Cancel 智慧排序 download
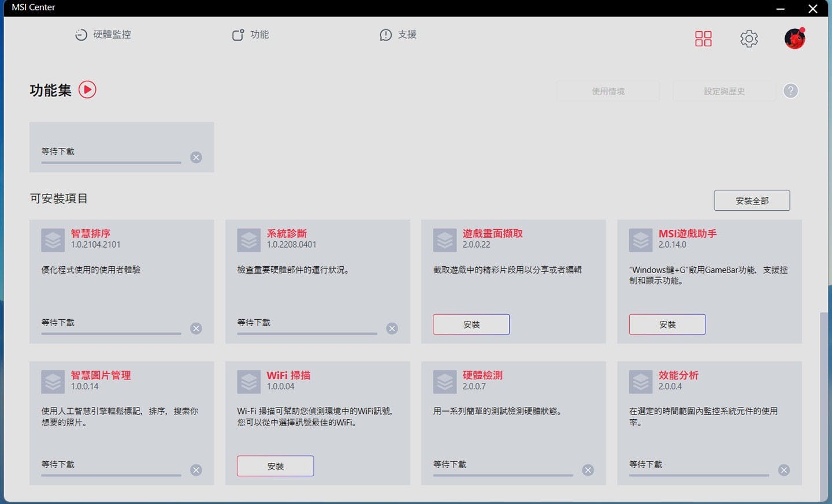 pyautogui.click(x=196, y=328)
